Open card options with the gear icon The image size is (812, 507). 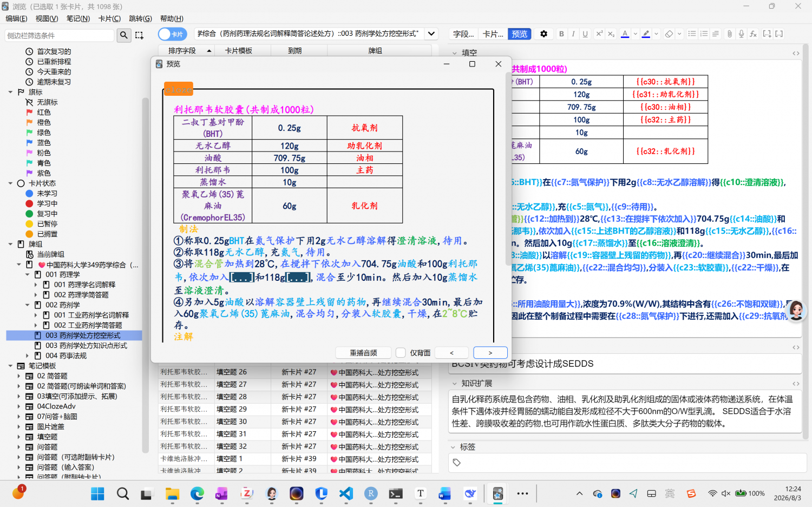543,34
